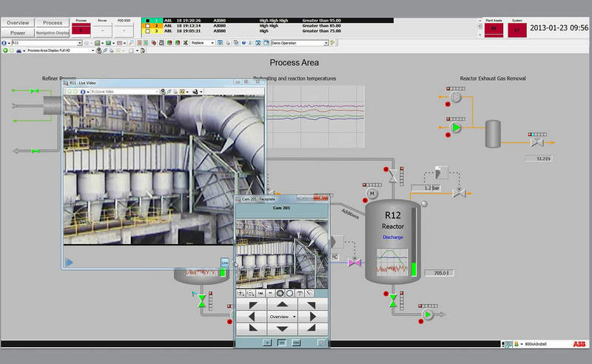Click the magnifier find tool in main toolbar
Viewport: 592px width, 364px height.
point(132,43)
